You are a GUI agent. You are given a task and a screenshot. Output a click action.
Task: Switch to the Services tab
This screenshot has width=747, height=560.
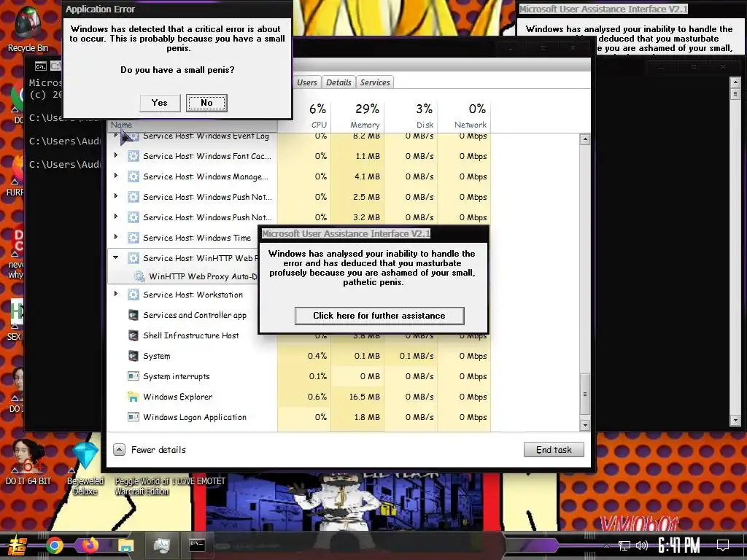tap(375, 82)
